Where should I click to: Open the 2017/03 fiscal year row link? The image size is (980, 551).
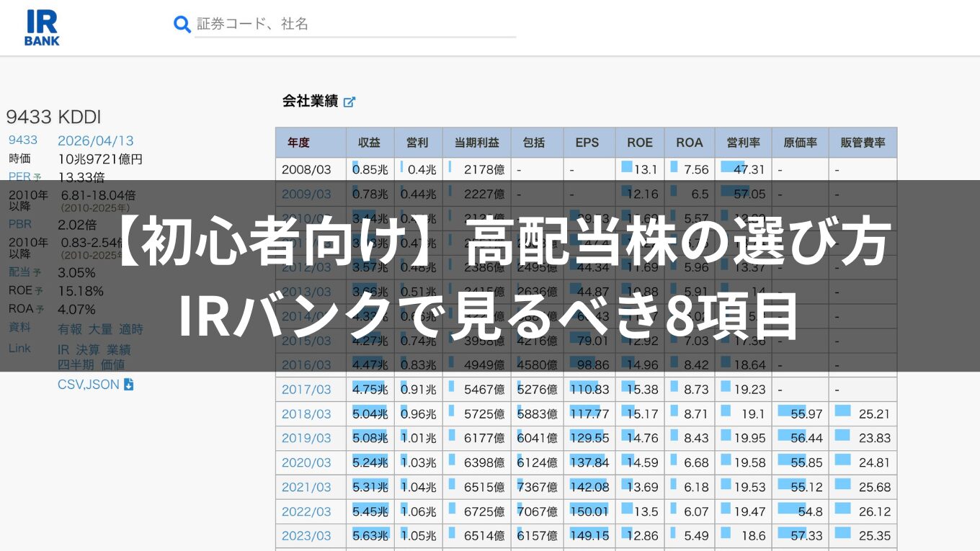click(306, 389)
